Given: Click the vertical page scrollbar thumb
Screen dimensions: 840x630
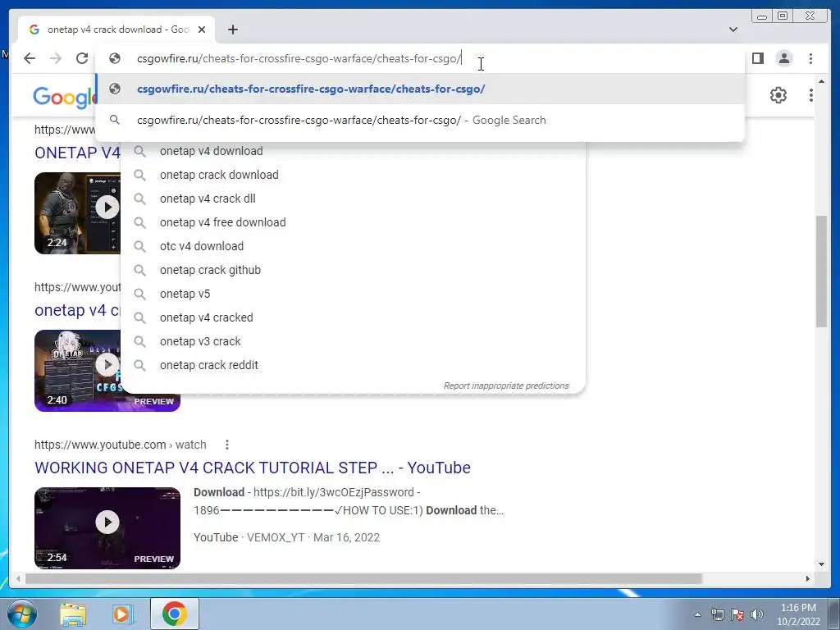Looking at the screenshot, I should [x=822, y=271].
